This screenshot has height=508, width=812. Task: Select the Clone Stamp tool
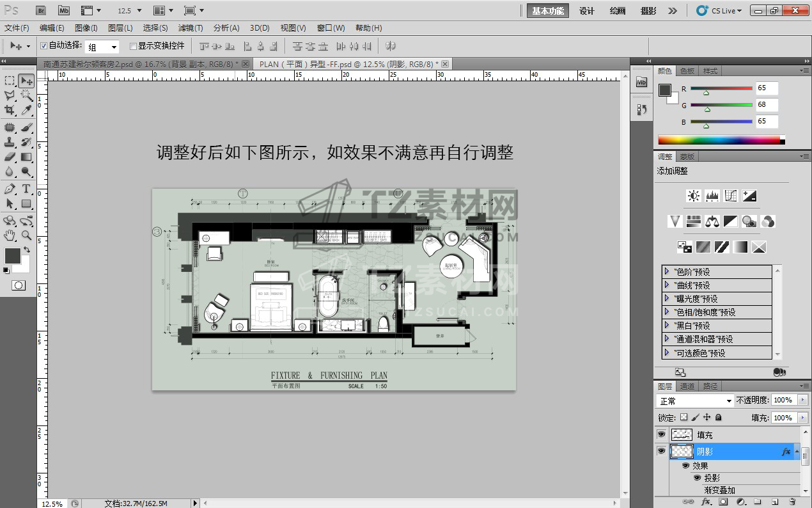click(x=10, y=142)
